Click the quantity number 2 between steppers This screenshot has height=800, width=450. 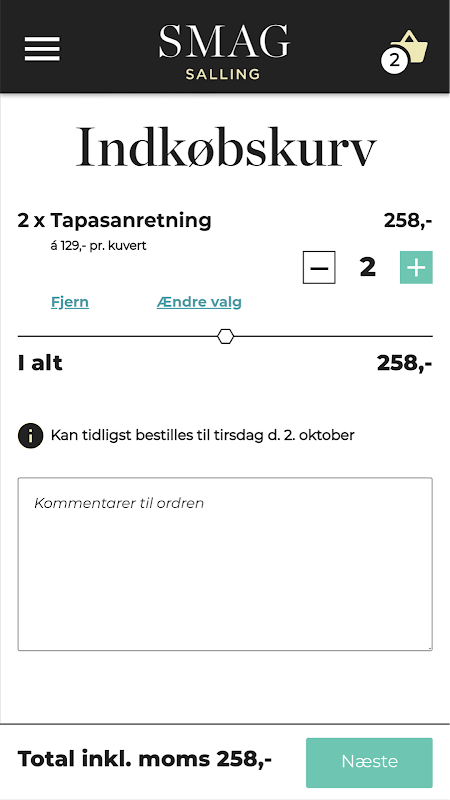click(367, 267)
